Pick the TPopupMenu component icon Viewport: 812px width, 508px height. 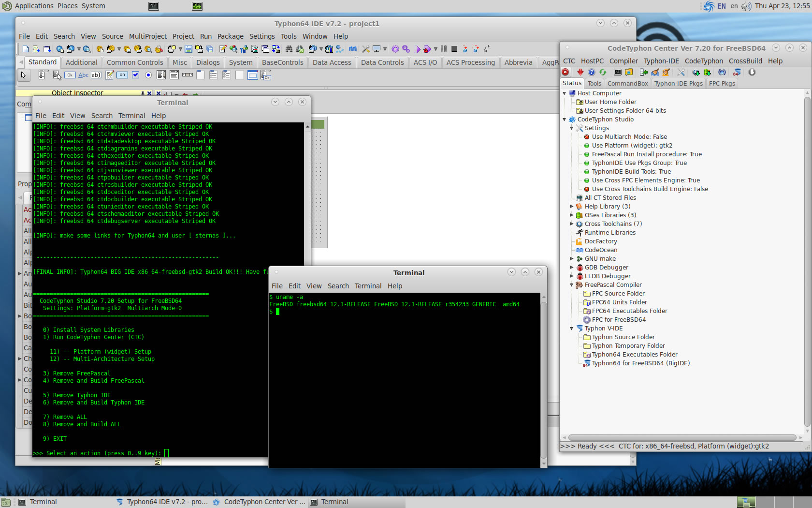(x=57, y=75)
